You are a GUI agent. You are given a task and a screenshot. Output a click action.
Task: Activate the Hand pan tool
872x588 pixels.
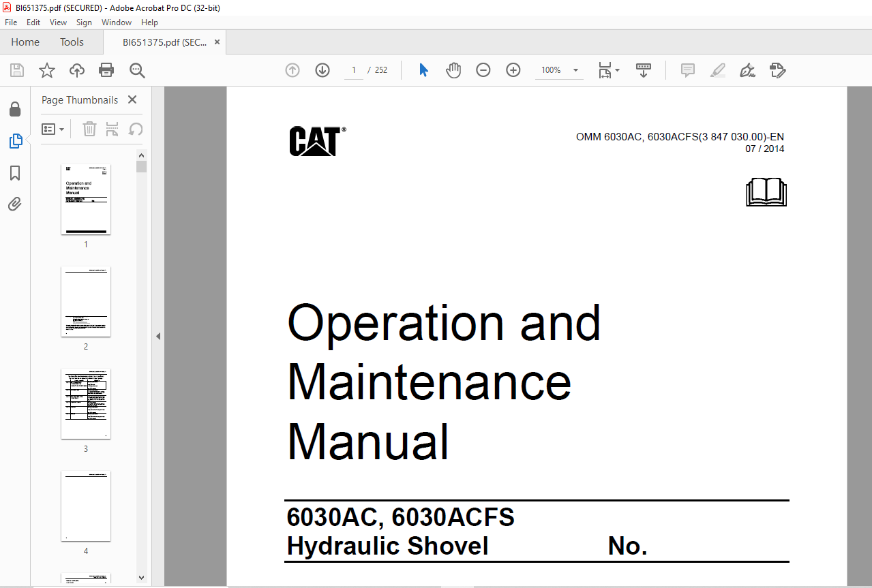(453, 70)
